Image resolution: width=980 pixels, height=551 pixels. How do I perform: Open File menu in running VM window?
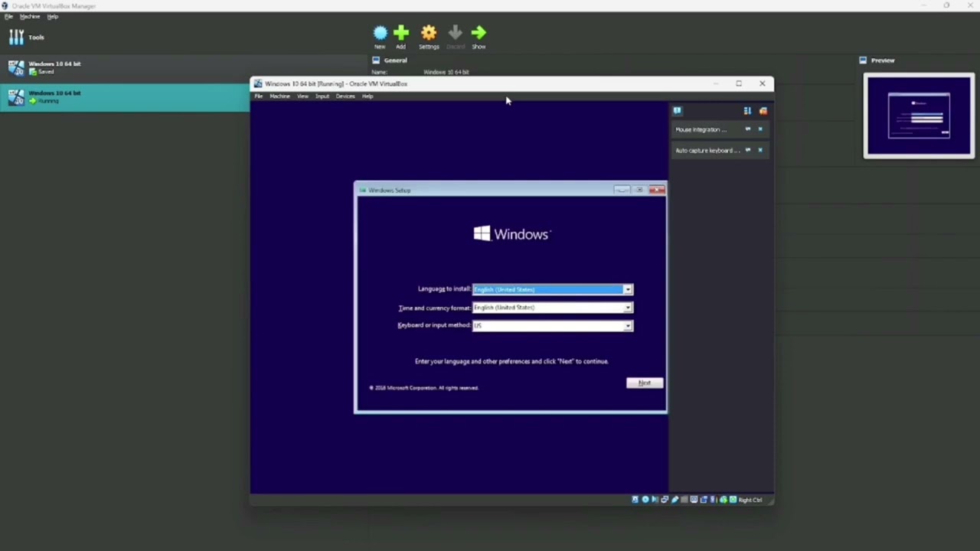259,96
